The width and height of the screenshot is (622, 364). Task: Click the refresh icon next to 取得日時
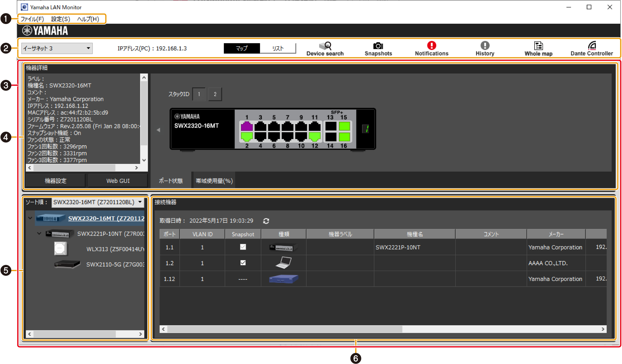click(266, 221)
